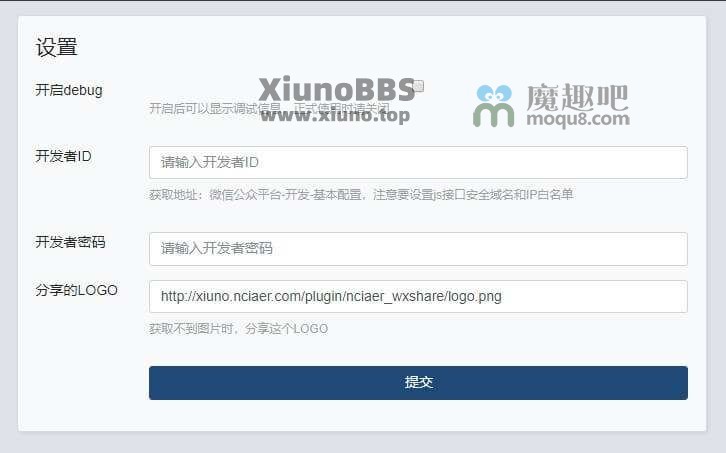Focus the 开发者密码 input field
726x453 pixels.
point(418,249)
